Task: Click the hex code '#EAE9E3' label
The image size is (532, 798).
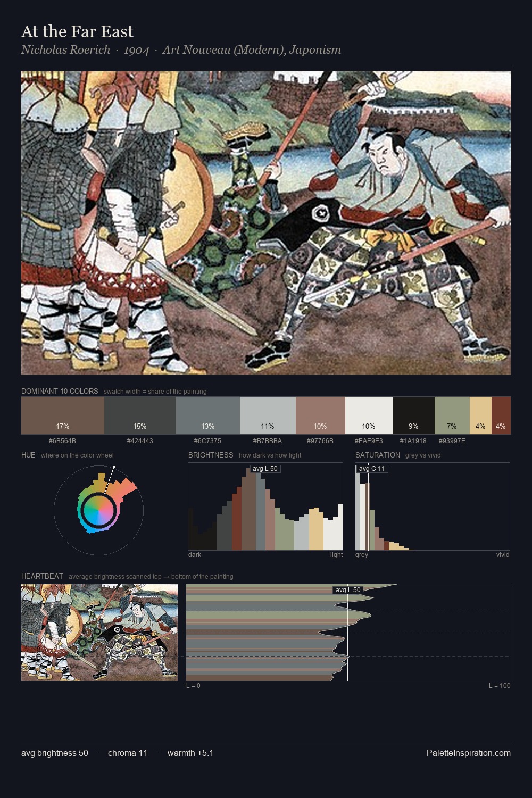Action: 369,440
